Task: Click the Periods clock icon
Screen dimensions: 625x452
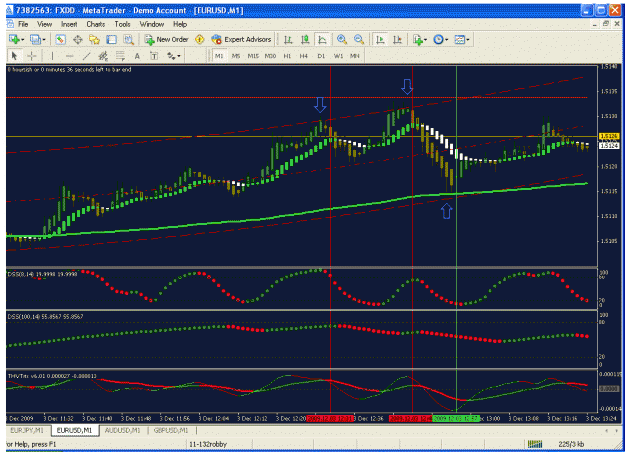Action: tap(438, 39)
